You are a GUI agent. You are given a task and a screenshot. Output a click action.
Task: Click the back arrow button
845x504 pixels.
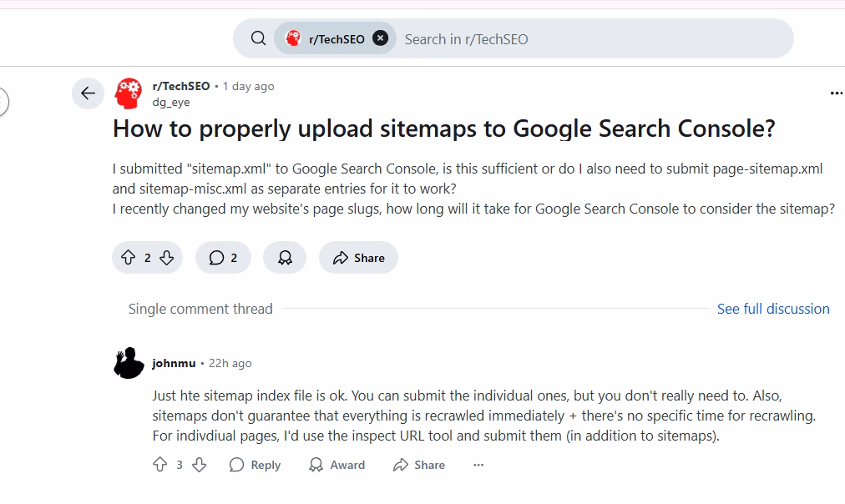click(x=88, y=93)
